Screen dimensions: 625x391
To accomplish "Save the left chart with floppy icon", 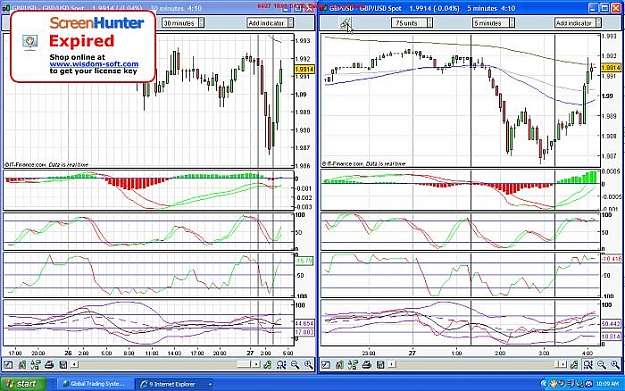I will coord(63,364).
